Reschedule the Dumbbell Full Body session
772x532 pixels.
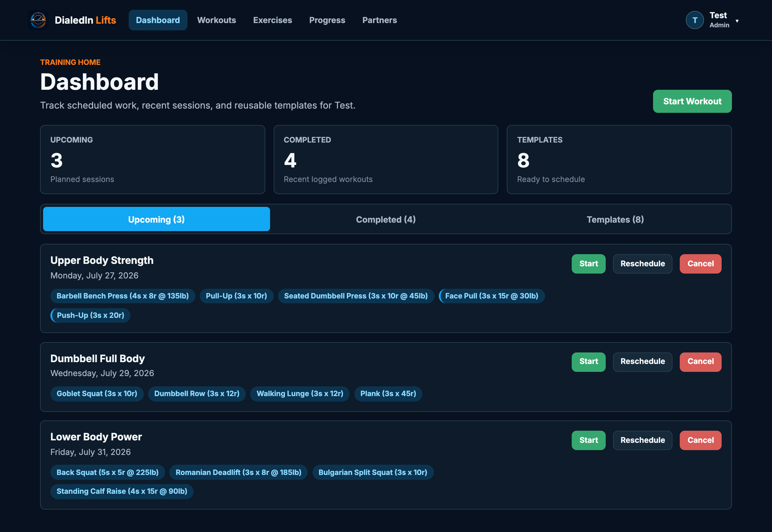coord(643,362)
